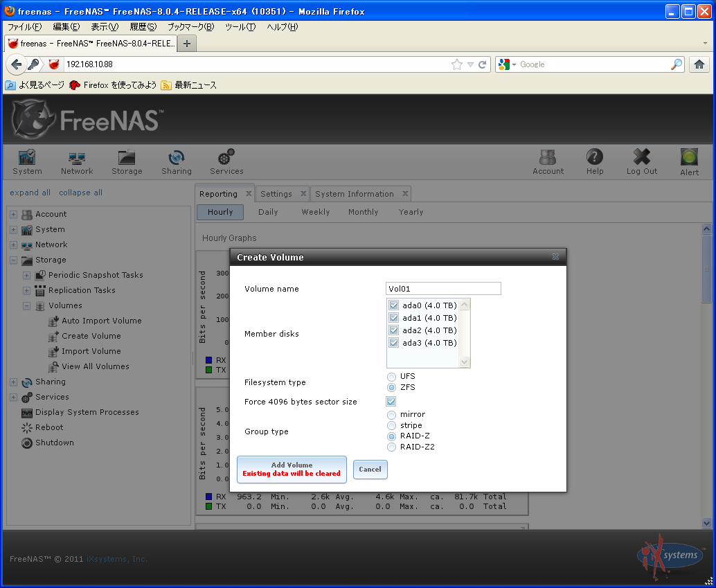
Task: Click the Google search input box
Action: point(593,64)
